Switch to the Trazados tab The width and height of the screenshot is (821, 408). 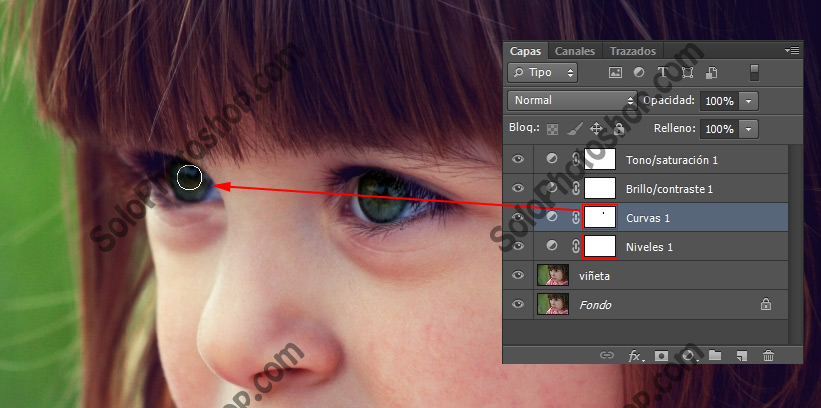632,51
